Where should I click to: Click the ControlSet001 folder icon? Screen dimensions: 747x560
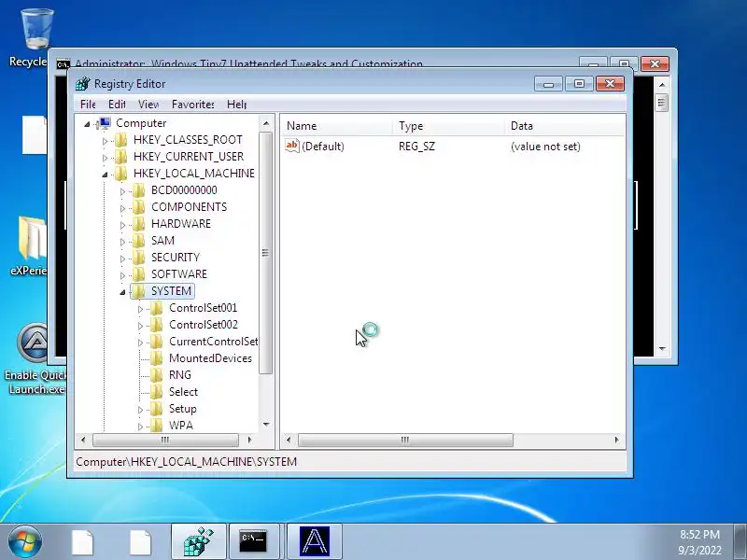point(156,308)
